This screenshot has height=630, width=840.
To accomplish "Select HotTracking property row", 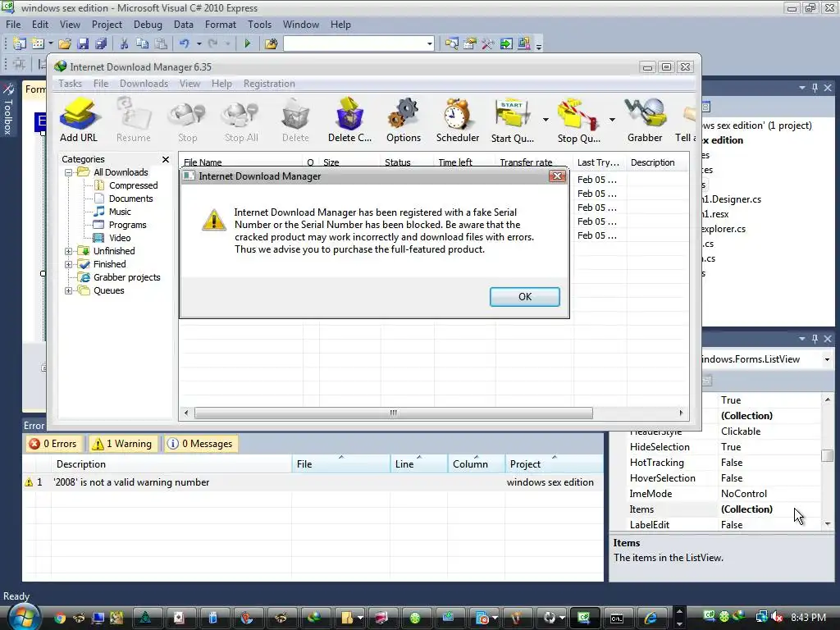I will 724,463.
